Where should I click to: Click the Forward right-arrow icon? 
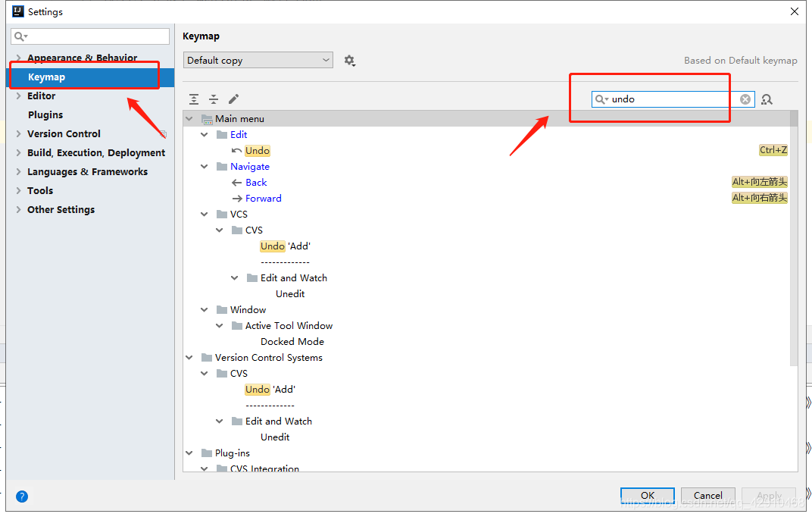point(237,199)
